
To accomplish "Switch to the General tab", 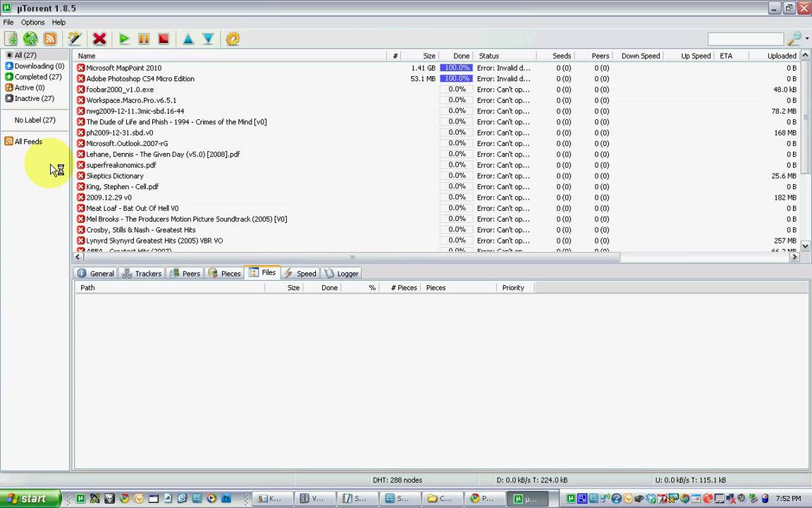I will (x=96, y=274).
